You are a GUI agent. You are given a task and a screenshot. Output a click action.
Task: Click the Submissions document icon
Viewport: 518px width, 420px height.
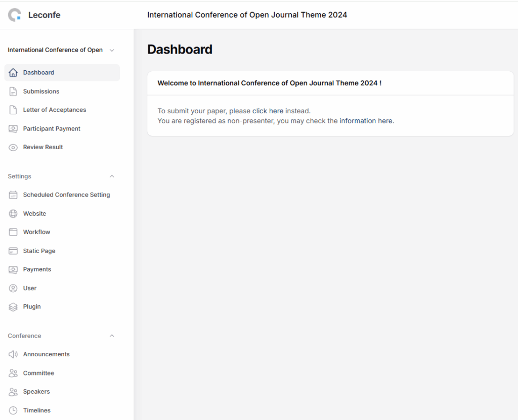point(13,91)
